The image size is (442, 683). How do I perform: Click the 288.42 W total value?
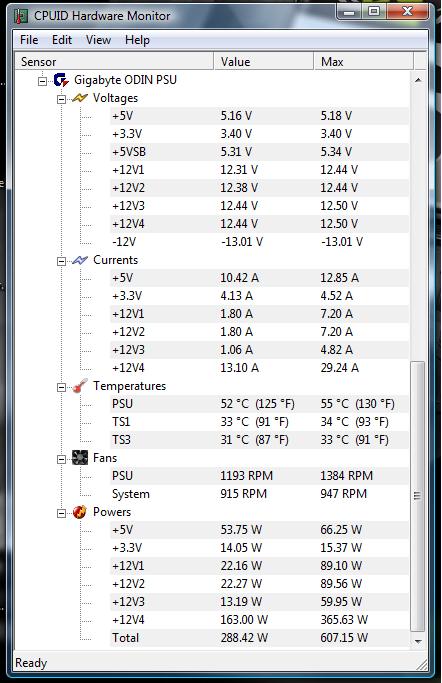coord(244,638)
